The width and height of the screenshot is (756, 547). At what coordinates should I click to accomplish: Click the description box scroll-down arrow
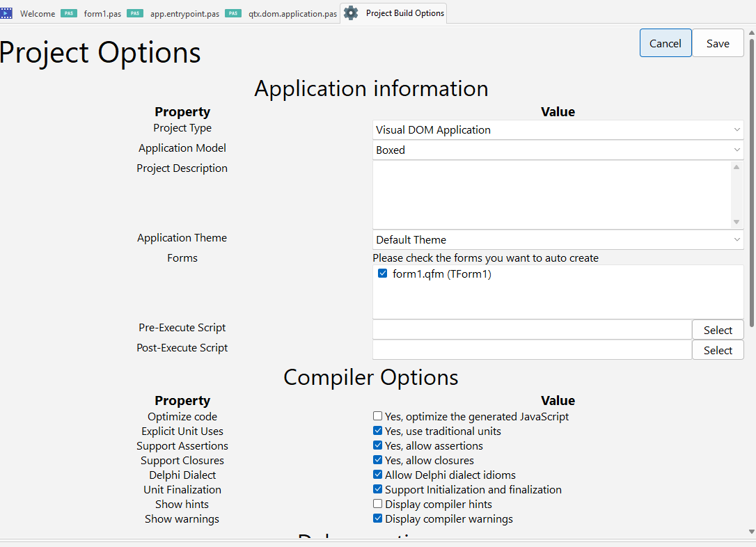click(x=737, y=222)
